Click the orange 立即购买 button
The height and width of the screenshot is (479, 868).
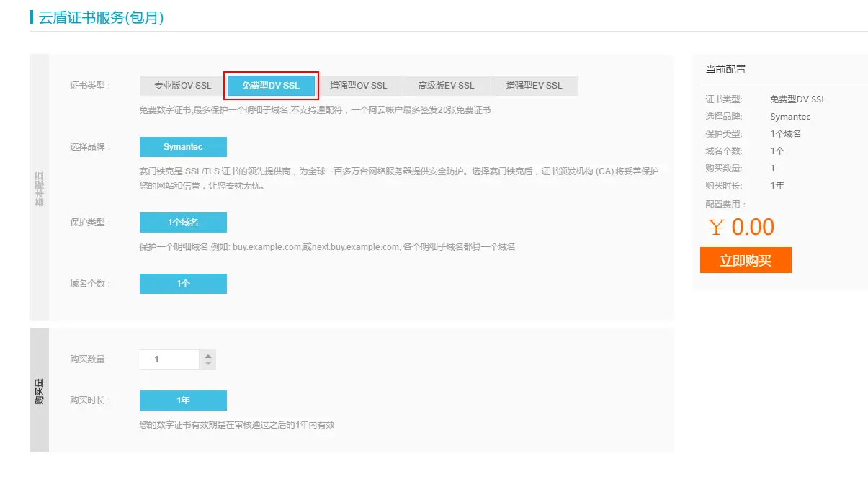pyautogui.click(x=746, y=260)
